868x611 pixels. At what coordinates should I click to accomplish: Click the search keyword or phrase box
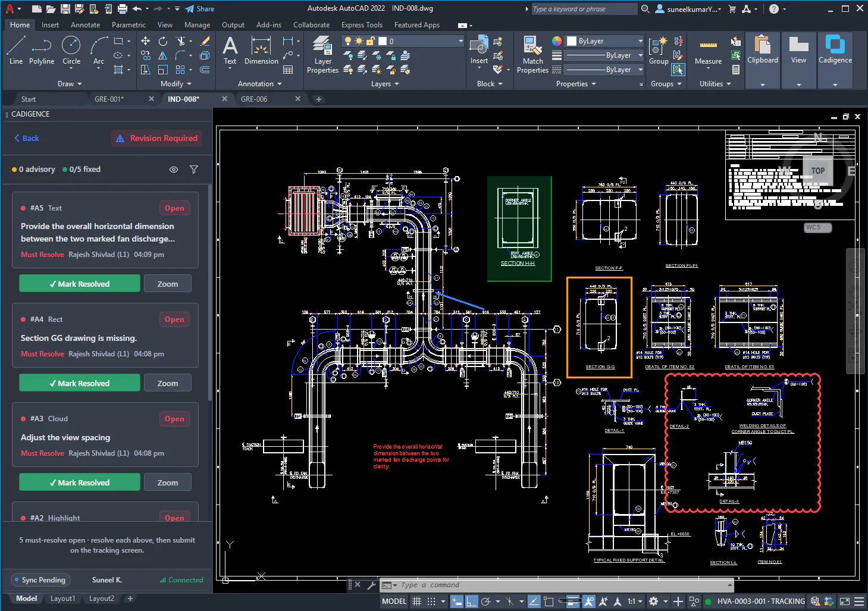click(x=583, y=9)
